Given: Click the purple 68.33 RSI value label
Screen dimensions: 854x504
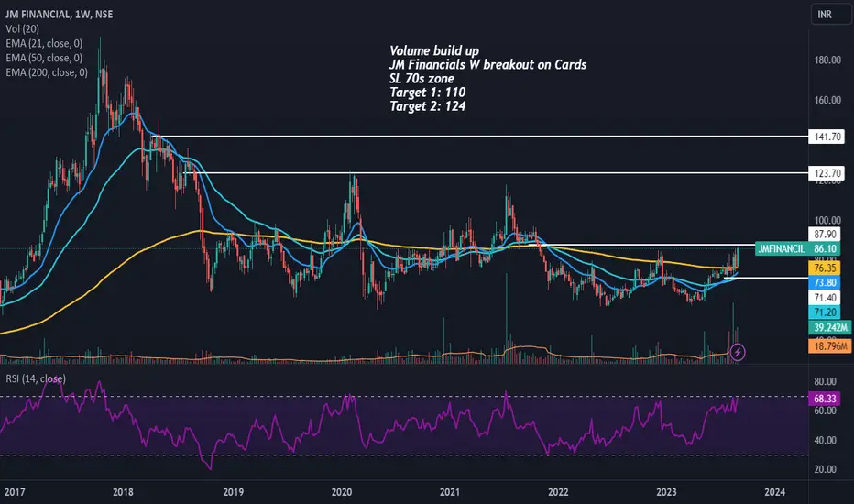Looking at the screenshot, I should click(825, 399).
